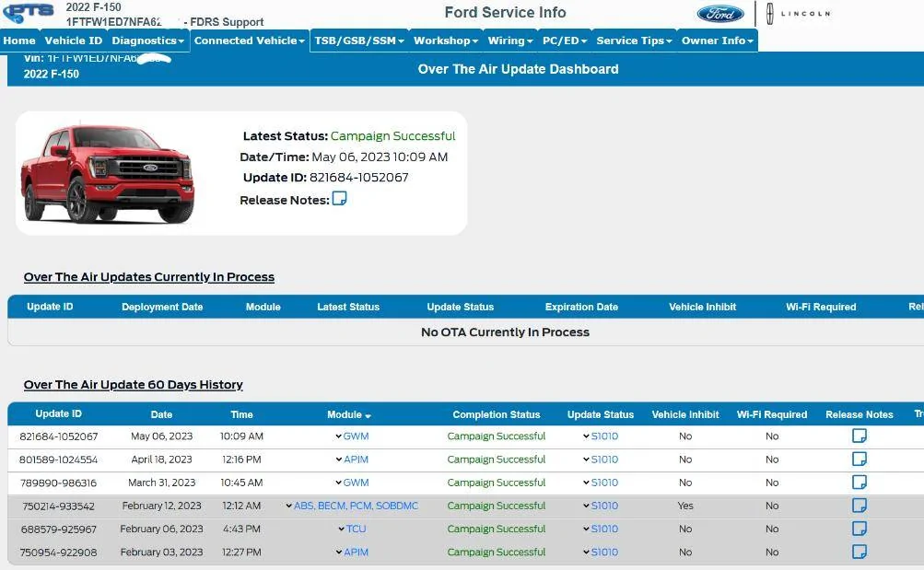924x570 pixels.
Task: Open Workshop dropdown menu
Action: coord(446,41)
